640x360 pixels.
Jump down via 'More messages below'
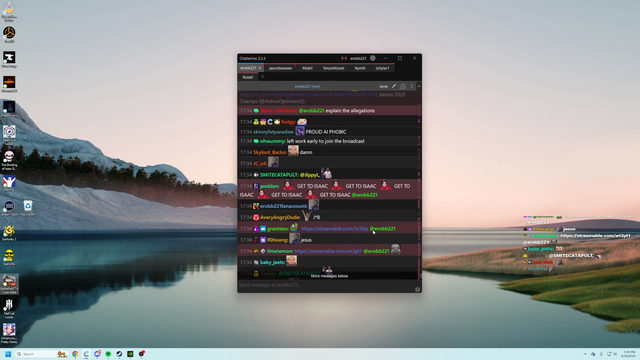(x=329, y=276)
